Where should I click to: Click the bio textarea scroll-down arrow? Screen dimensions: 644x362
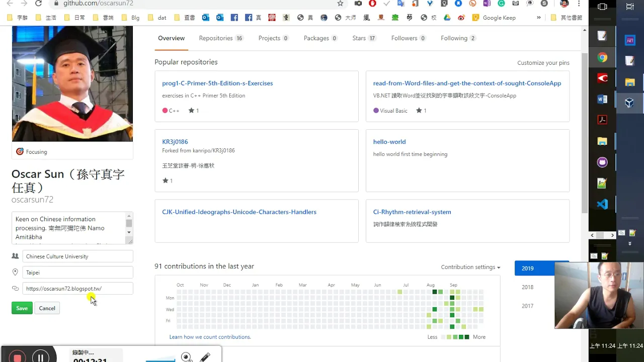129,232
